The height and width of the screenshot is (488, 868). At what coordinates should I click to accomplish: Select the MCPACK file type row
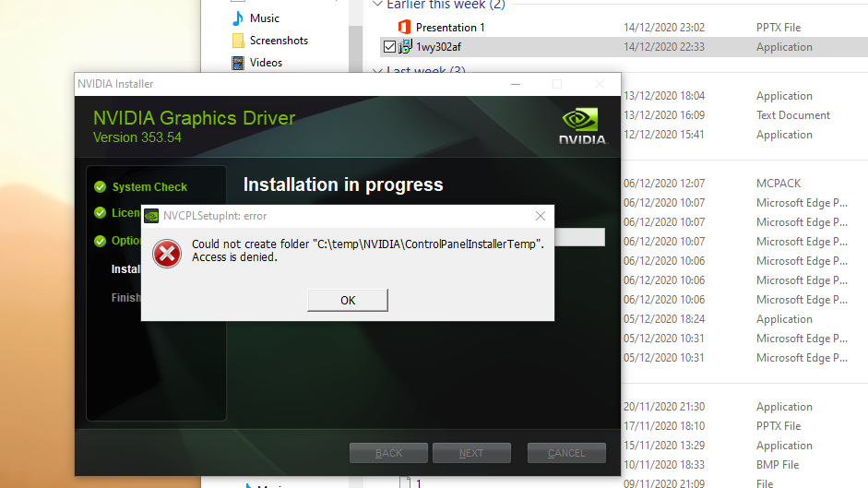pos(779,184)
